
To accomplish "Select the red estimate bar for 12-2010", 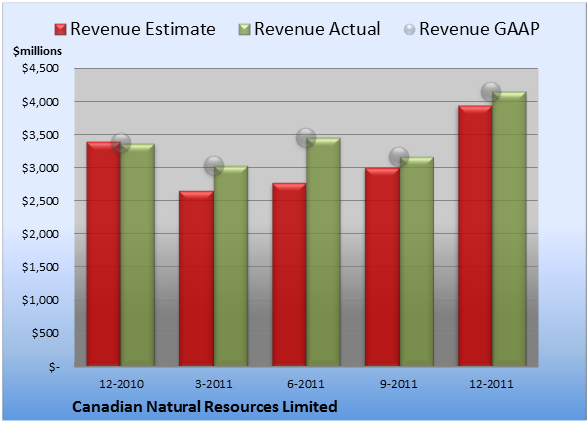I will click(x=104, y=254).
